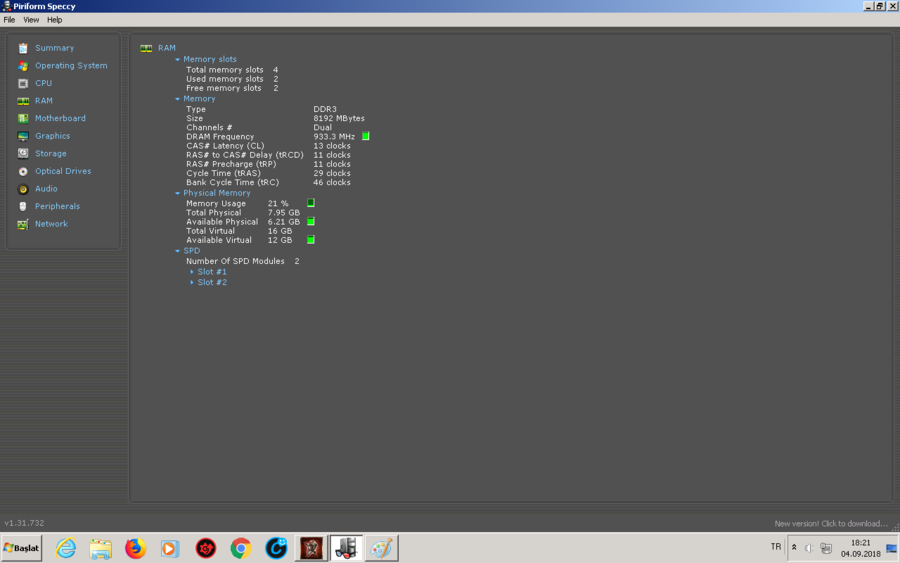The width and height of the screenshot is (900, 563).
Task: Click the Number Of SPD Modules label
Action: pos(235,261)
